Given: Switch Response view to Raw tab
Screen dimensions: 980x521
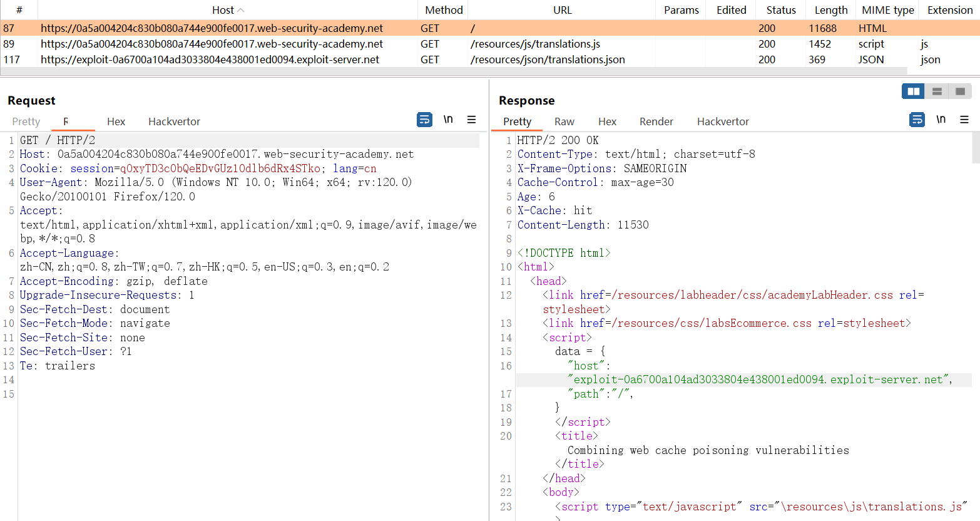Looking at the screenshot, I should tap(564, 121).
